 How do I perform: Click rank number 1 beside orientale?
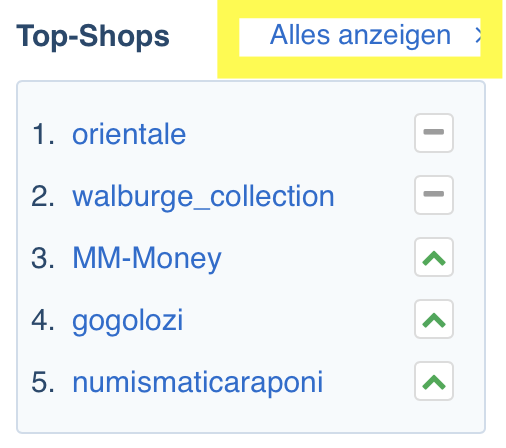(x=43, y=134)
